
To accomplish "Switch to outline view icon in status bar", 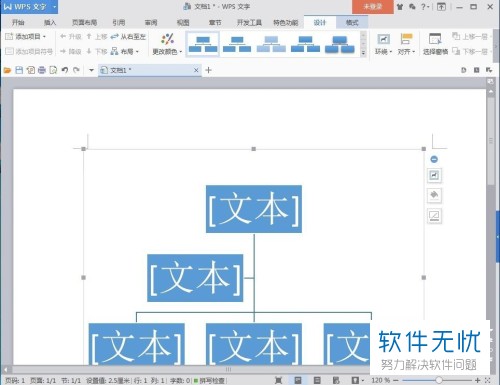I will pos(317,380).
